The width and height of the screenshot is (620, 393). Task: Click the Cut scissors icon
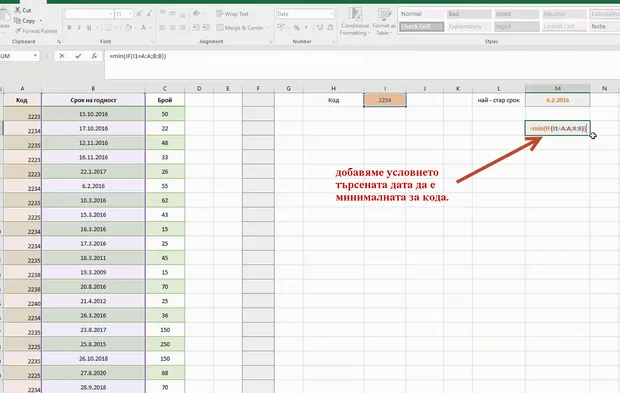pos(18,9)
